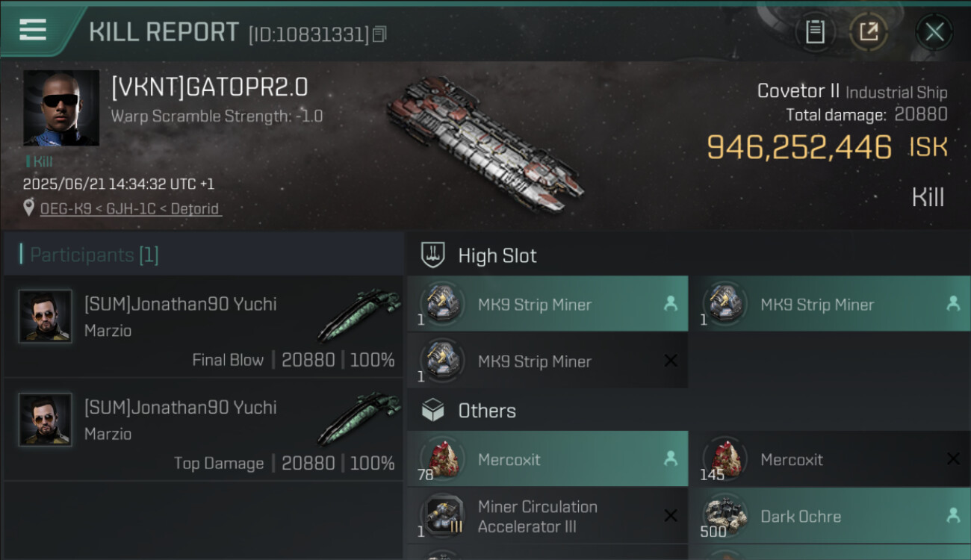Close the kill report window
Viewport: 971px width, 560px height.
934,32
